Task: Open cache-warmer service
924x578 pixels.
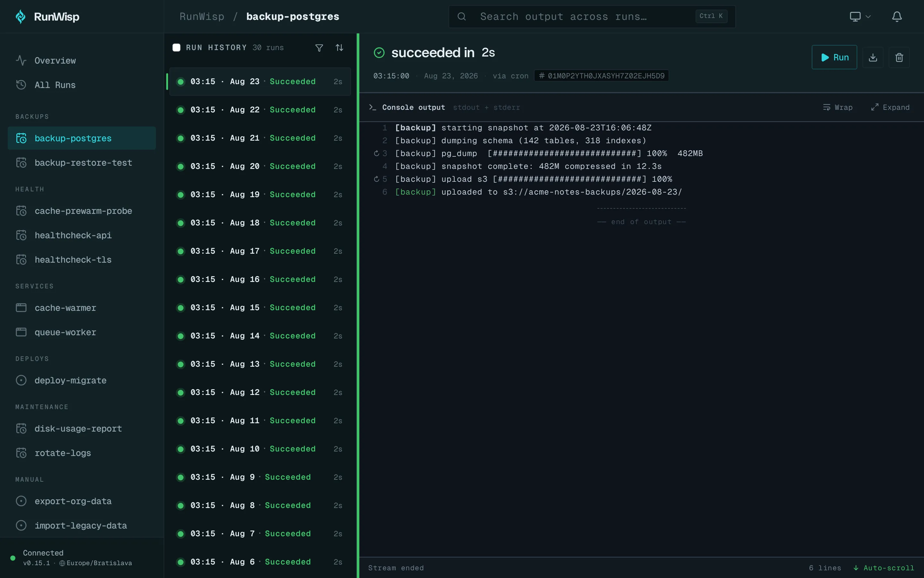Action: pyautogui.click(x=82, y=308)
